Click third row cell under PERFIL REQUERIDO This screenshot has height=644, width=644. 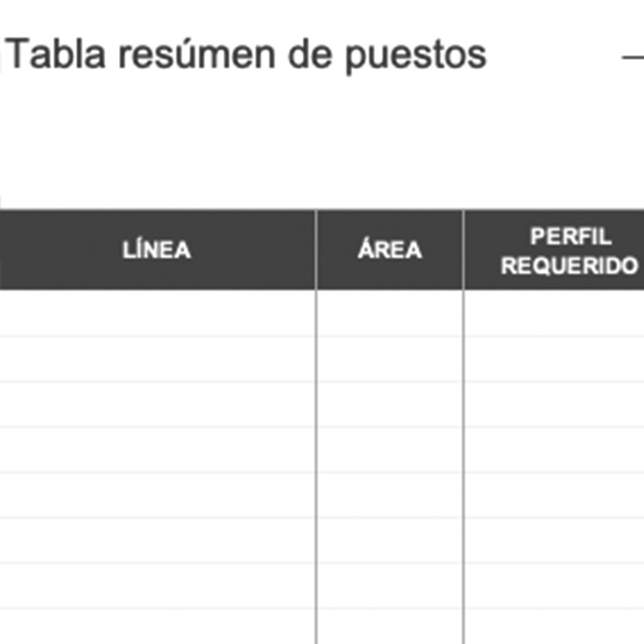(555, 404)
